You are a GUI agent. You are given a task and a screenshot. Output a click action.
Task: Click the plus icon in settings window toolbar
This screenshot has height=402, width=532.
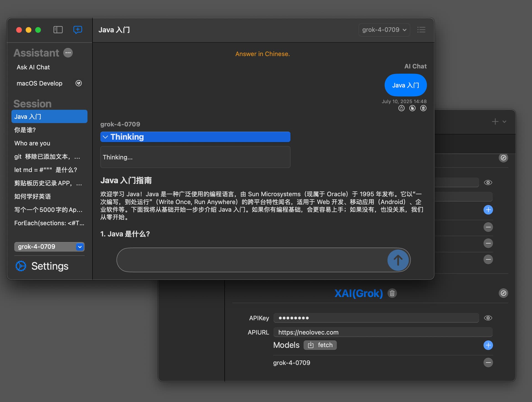(x=495, y=122)
